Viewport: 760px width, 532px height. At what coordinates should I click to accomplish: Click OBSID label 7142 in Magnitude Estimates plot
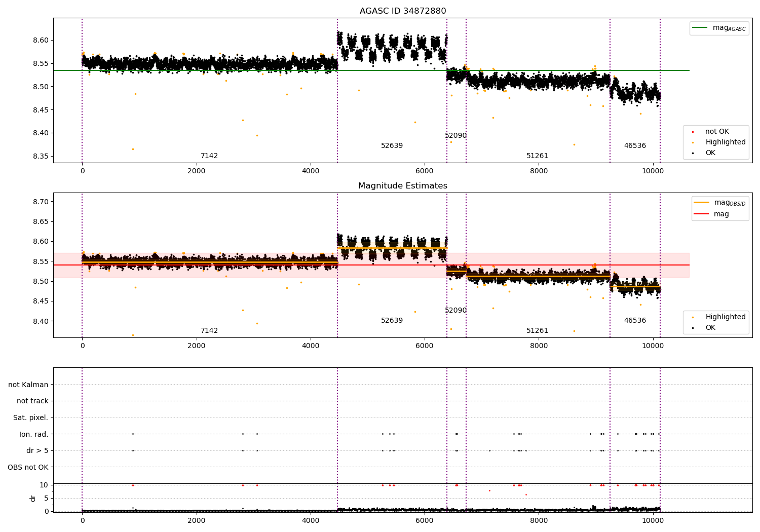click(209, 331)
